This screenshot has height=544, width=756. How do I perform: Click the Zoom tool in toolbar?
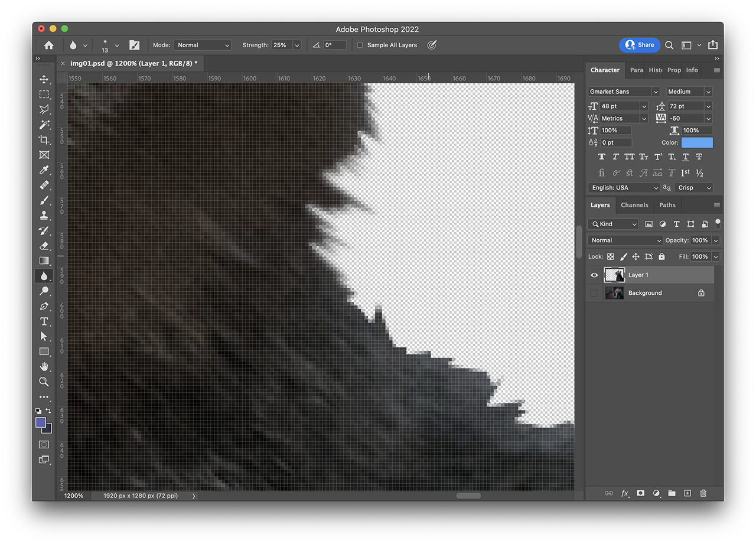coord(44,382)
